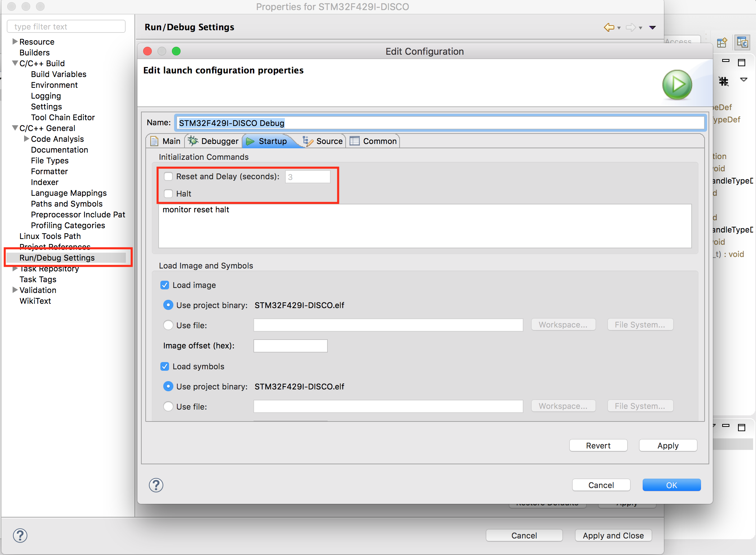Viewport: 756px width, 555px height.
Task: Click the green launch icon in Edit Configuration
Action: point(677,85)
